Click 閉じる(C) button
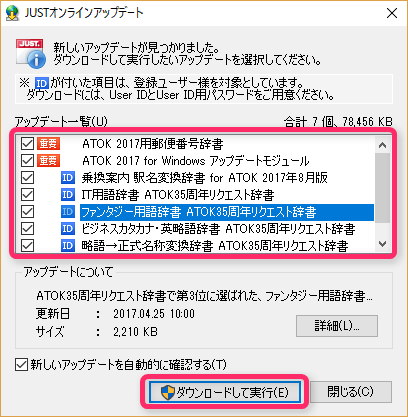 [350, 392]
